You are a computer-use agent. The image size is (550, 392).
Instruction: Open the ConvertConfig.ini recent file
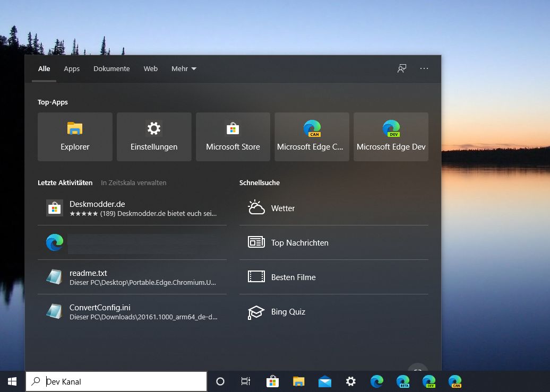pyautogui.click(x=132, y=312)
